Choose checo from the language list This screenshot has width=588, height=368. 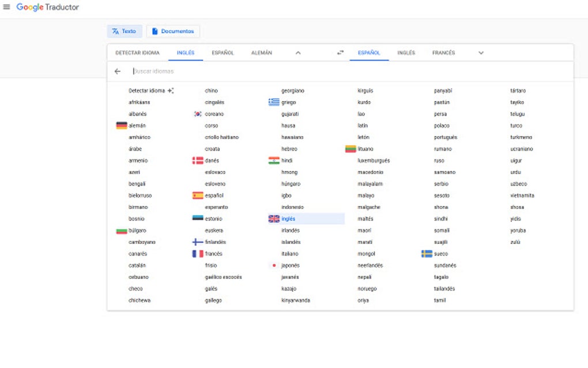pyautogui.click(x=135, y=289)
